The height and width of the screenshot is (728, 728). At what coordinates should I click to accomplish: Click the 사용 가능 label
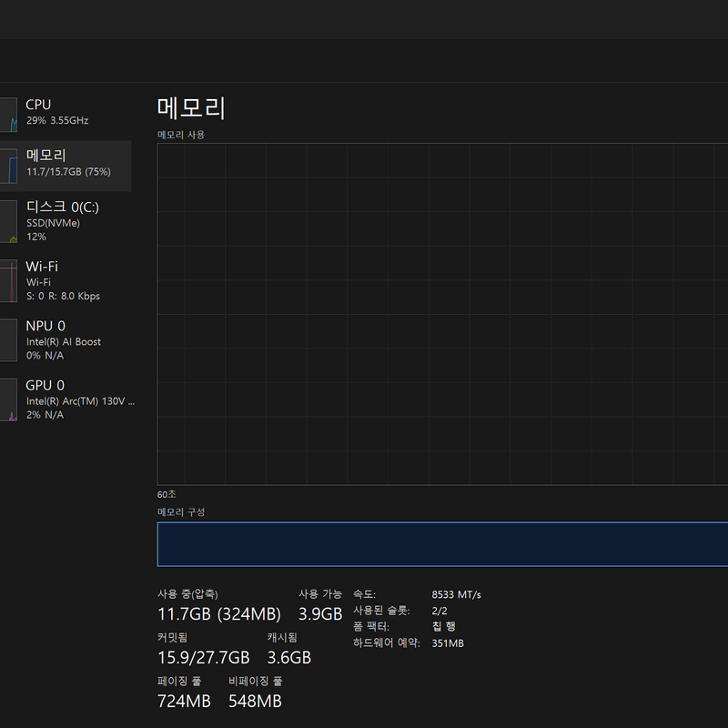coord(320,594)
